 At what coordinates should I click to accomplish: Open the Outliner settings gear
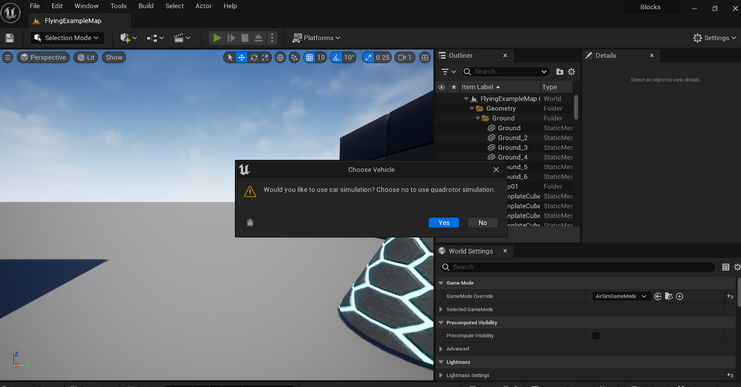[571, 71]
